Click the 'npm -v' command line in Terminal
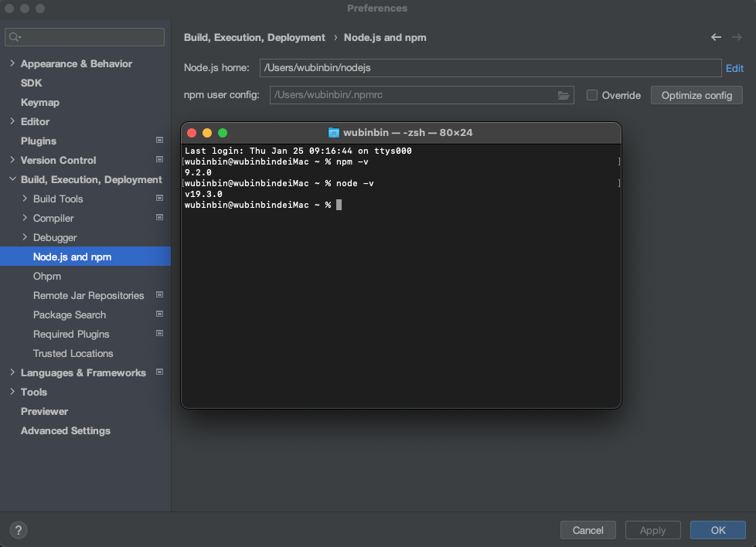Image resolution: width=756 pixels, height=547 pixels. coord(277,161)
